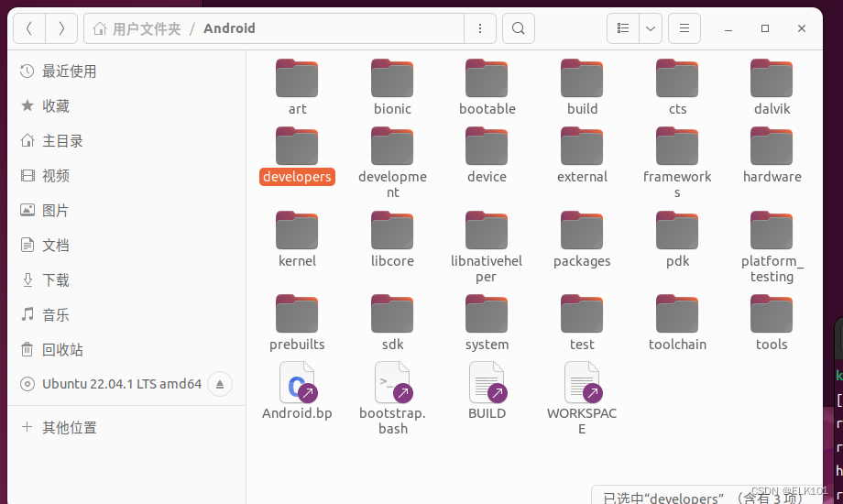The width and height of the screenshot is (843, 504).
Task: Open 文档 in the sidebar
Action: click(126, 246)
